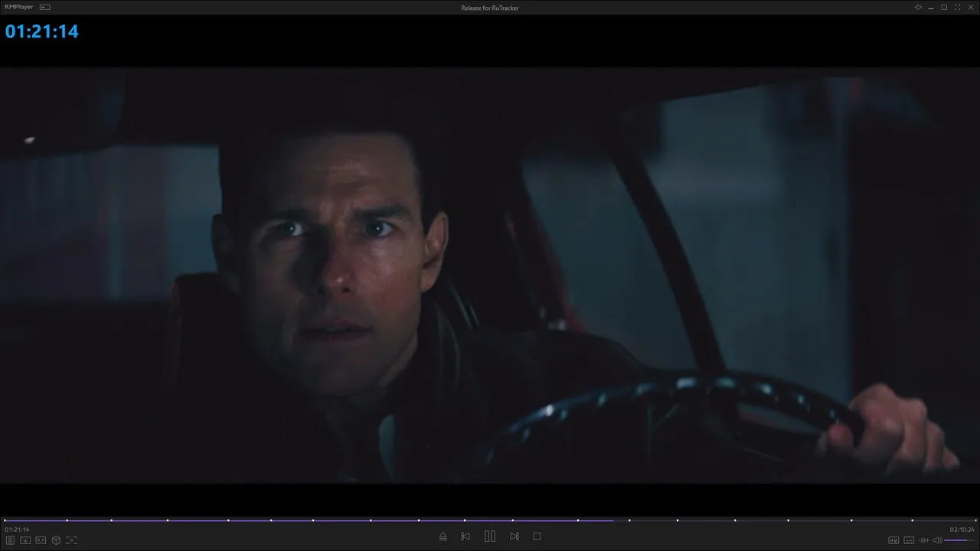Screen dimensions: 980x551
Task: Adjust the volume slider
Action: click(959, 540)
